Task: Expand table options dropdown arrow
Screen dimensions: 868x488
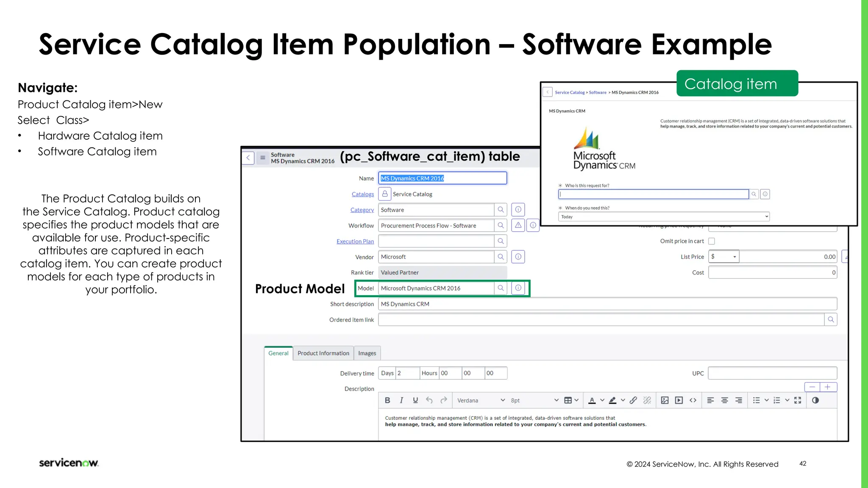Action: click(576, 400)
